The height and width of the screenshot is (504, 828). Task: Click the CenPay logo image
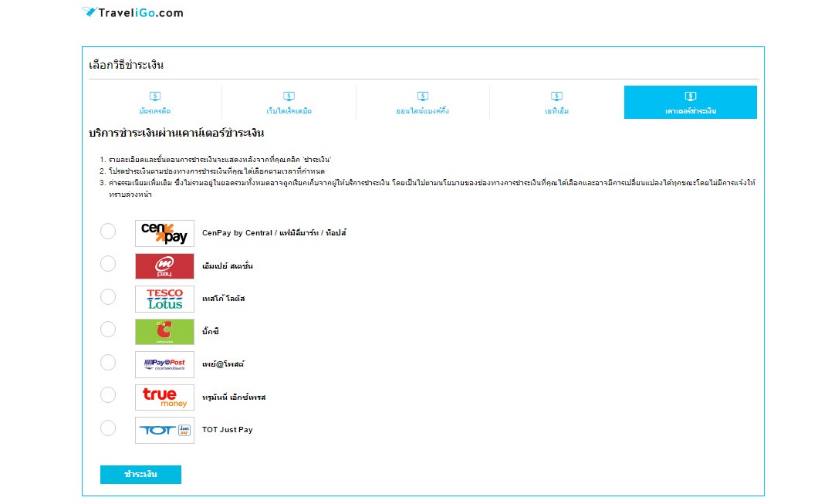pos(164,233)
